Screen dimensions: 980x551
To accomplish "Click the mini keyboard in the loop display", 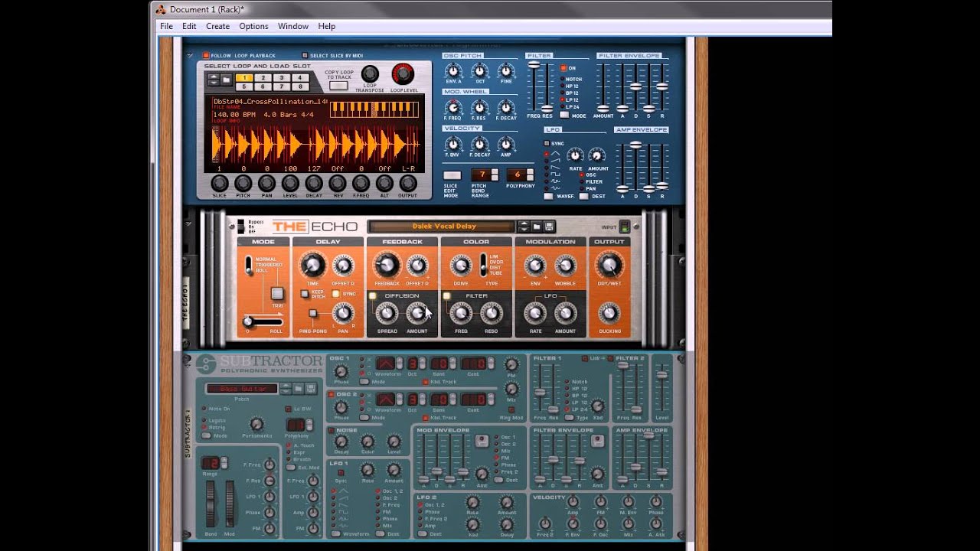I will [374, 109].
